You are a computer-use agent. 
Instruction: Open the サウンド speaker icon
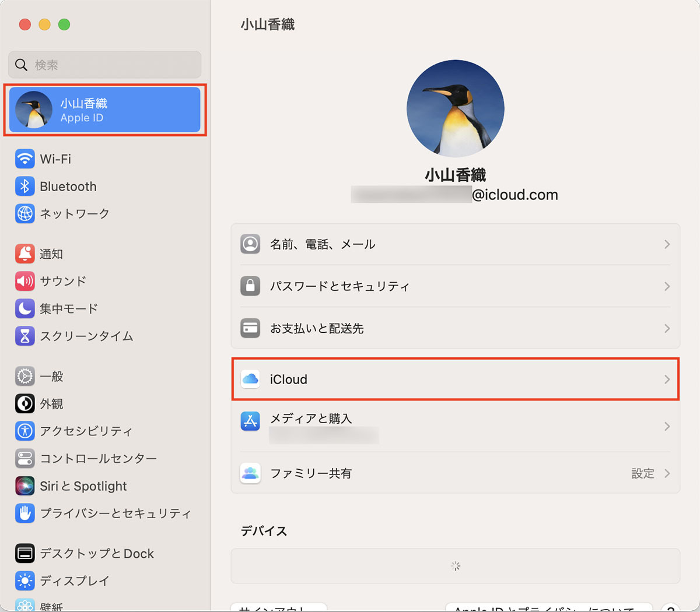click(24, 281)
